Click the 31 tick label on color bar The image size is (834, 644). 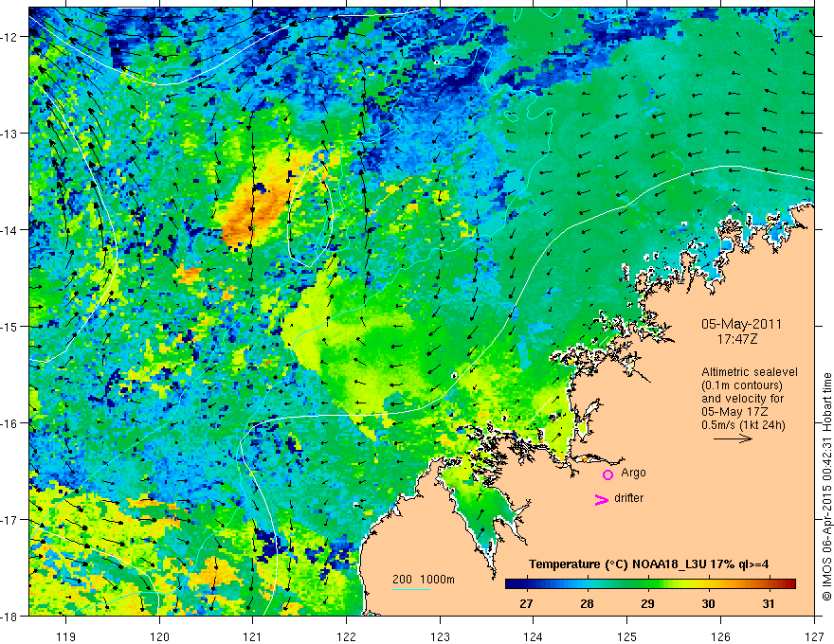point(768,603)
